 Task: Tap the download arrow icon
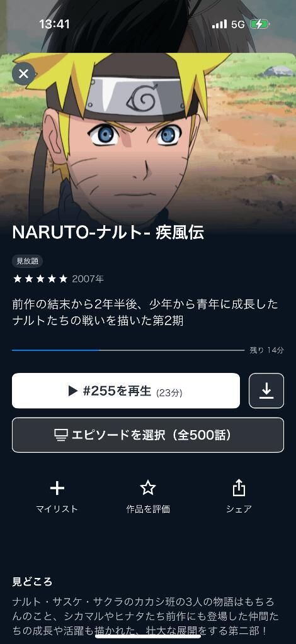tap(266, 391)
